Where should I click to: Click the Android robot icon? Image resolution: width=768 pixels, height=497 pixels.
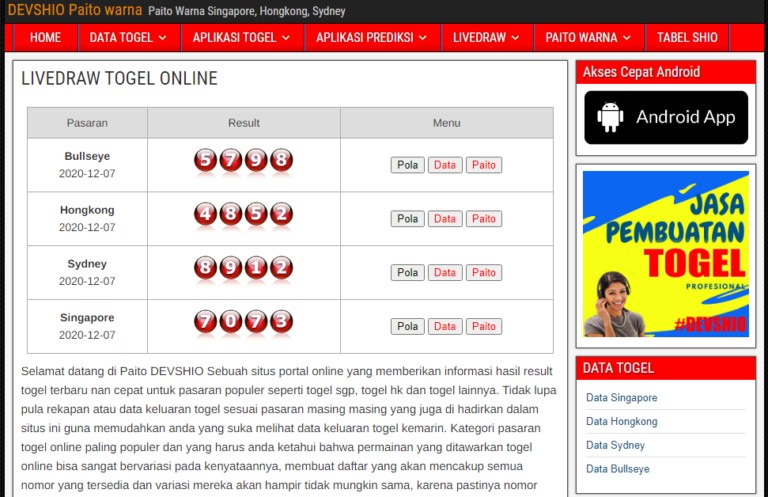click(x=610, y=117)
